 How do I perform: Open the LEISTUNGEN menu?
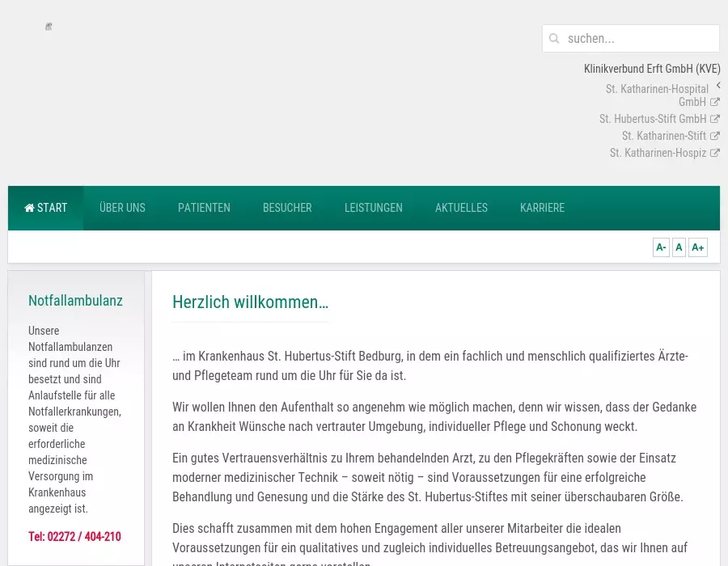coord(373,208)
